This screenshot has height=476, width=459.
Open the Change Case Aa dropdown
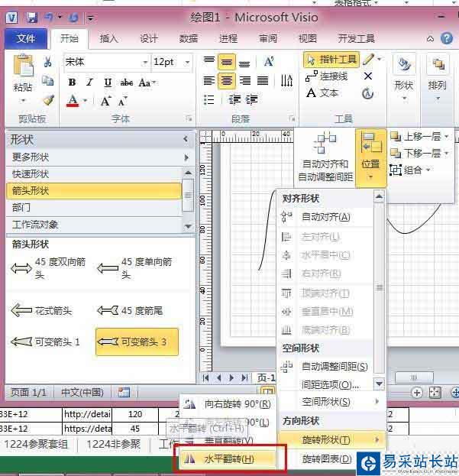(147, 83)
